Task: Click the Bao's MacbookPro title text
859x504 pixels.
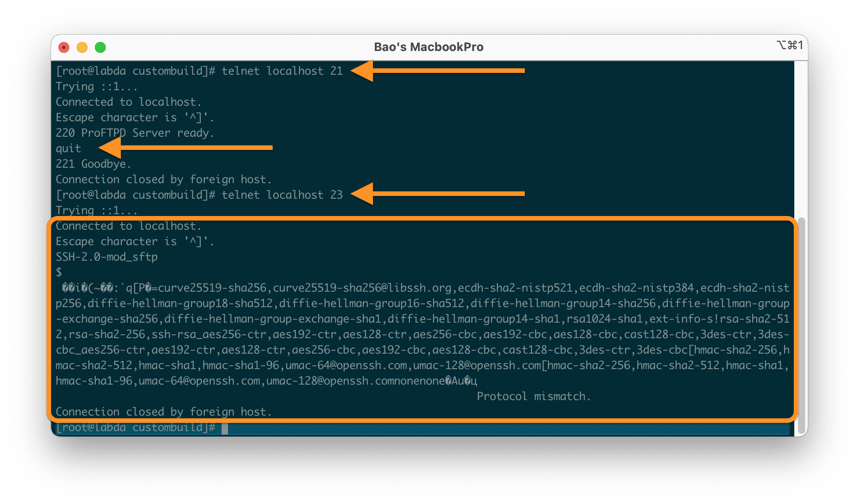Action: (428, 46)
